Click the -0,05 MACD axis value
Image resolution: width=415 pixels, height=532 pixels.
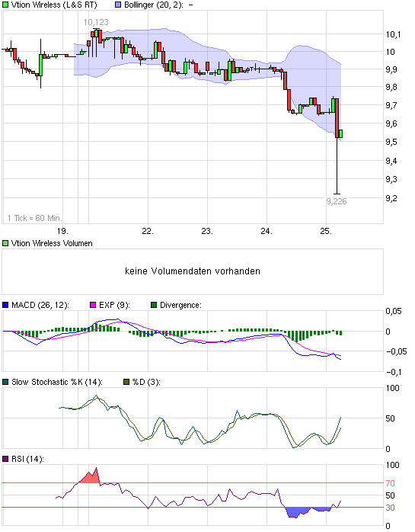pos(396,351)
